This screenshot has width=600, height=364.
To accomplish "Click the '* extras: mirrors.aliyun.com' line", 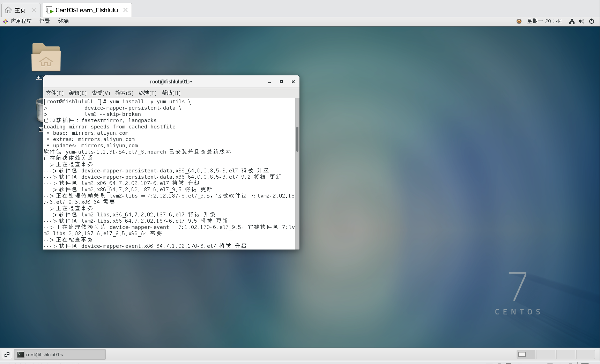I will [90, 139].
